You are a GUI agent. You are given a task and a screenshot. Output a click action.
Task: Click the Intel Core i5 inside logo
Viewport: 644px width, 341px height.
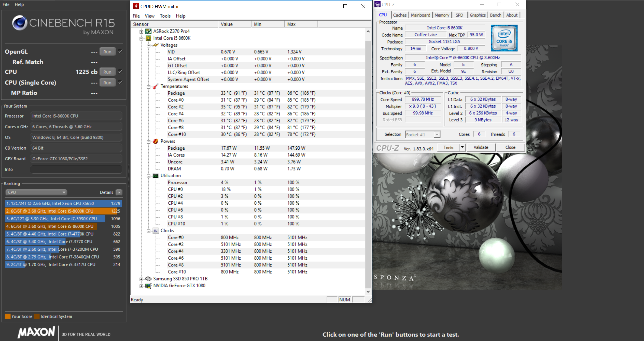pos(504,38)
